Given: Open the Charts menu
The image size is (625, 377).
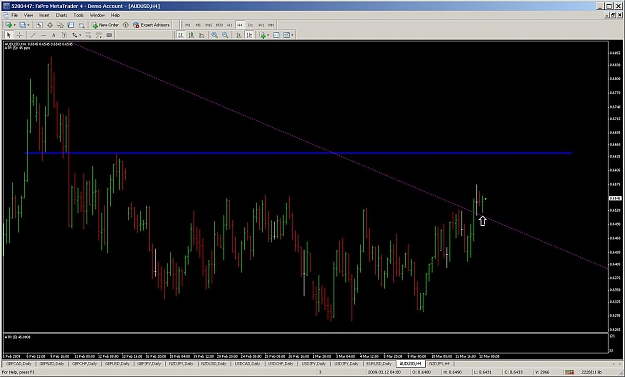Looking at the screenshot, I should click(61, 15).
